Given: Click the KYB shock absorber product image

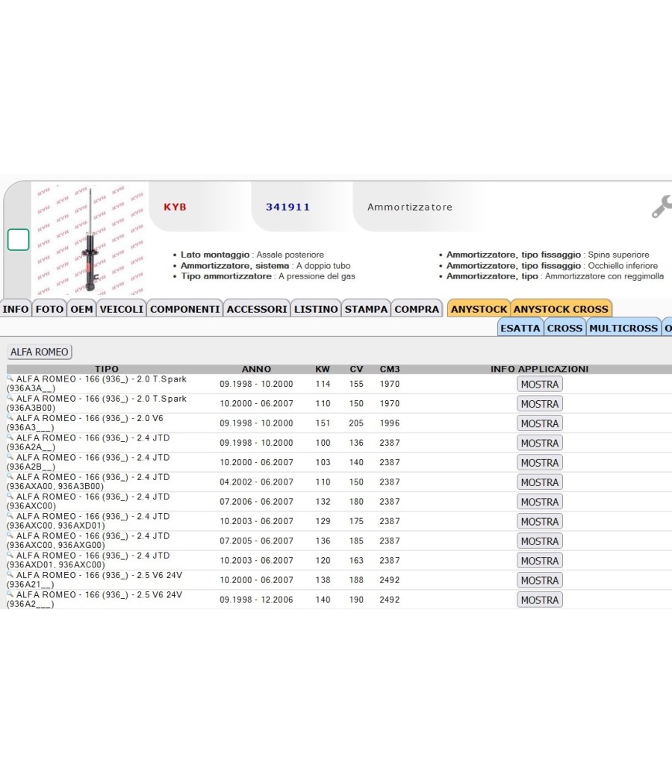Looking at the screenshot, I should coord(90,240).
